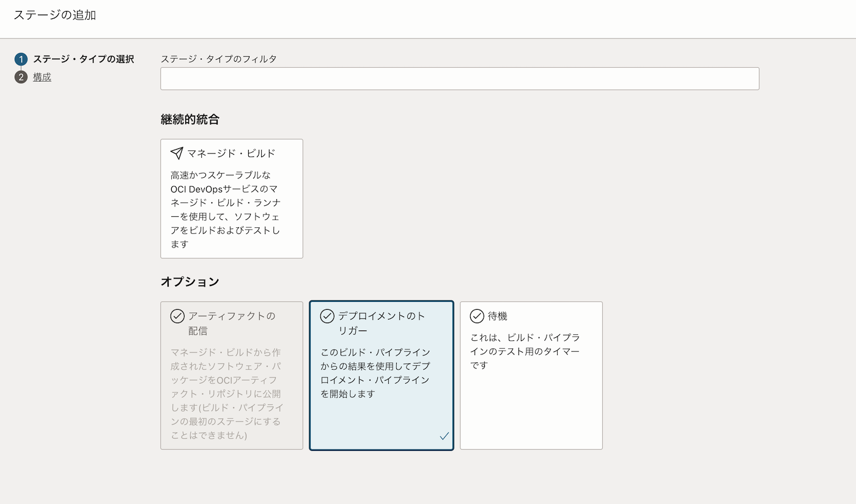This screenshot has width=856, height=504.
Task: Focus the ステージ・タイプのフィルタ text field
Action: coord(459,79)
